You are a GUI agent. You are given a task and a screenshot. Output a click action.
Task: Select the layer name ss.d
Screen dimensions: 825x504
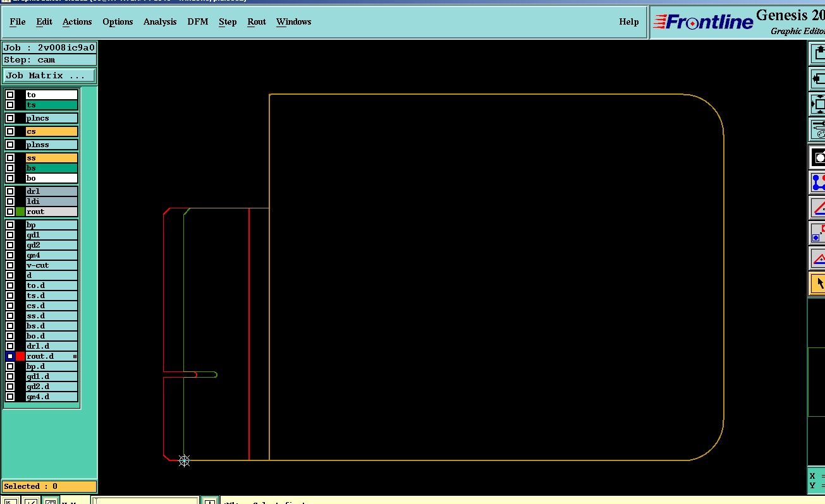coord(52,316)
